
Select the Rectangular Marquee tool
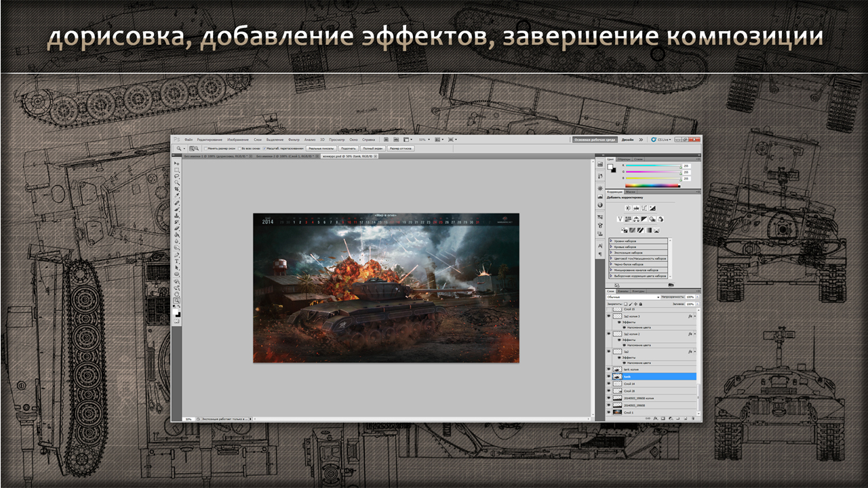pyautogui.click(x=177, y=170)
